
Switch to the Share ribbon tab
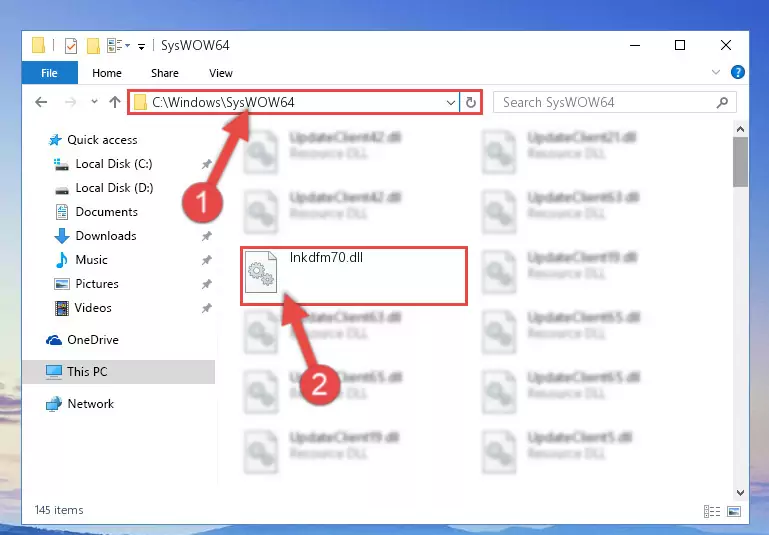164,73
